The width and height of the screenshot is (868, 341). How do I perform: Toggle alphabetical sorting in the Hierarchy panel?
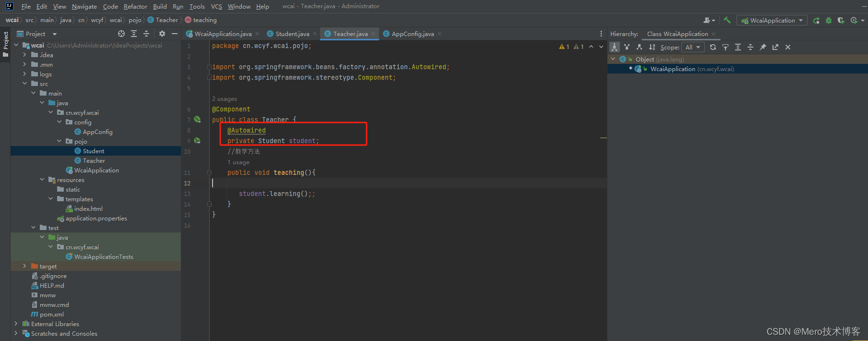(652, 47)
